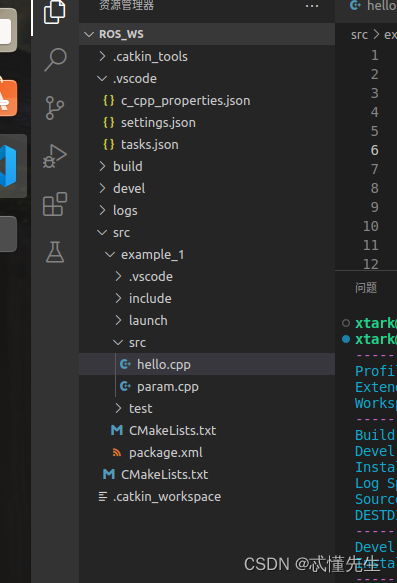
Task: Open the Source Control view
Action: pyautogui.click(x=55, y=108)
